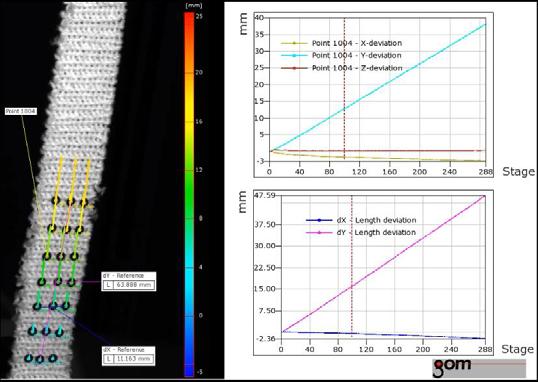
Task: Select dY - Length deviation legend entry
Action: tap(361, 232)
